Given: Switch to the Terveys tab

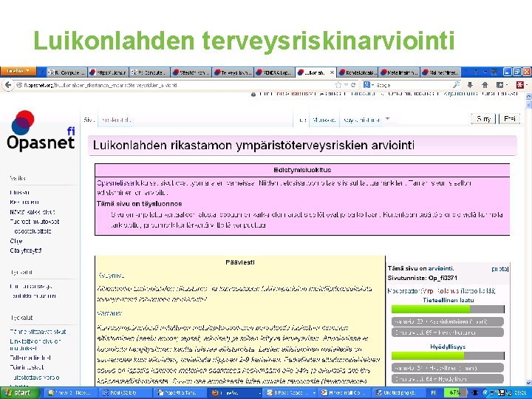Looking at the screenshot, I should click(233, 72).
